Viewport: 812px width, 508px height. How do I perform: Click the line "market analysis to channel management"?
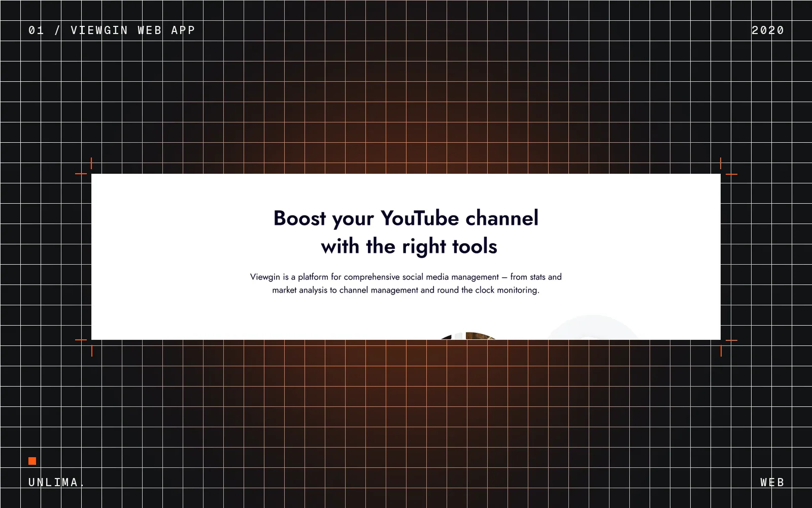(x=406, y=290)
